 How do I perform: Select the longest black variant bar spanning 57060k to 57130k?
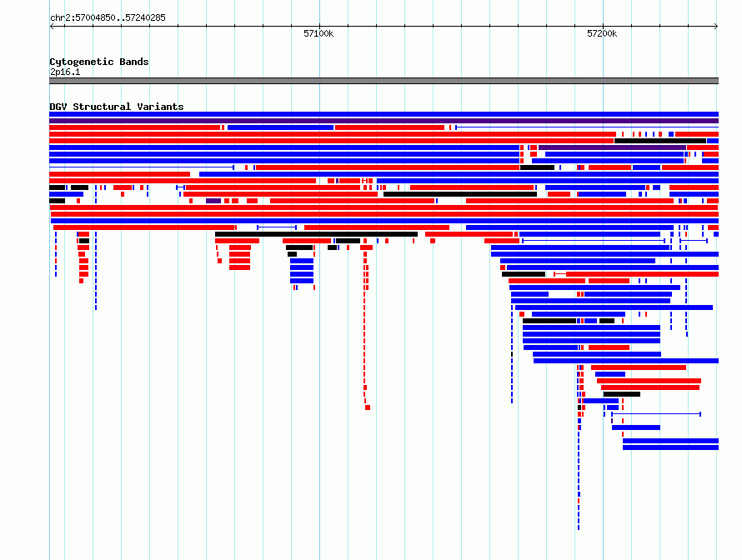pyautogui.click(x=317, y=234)
